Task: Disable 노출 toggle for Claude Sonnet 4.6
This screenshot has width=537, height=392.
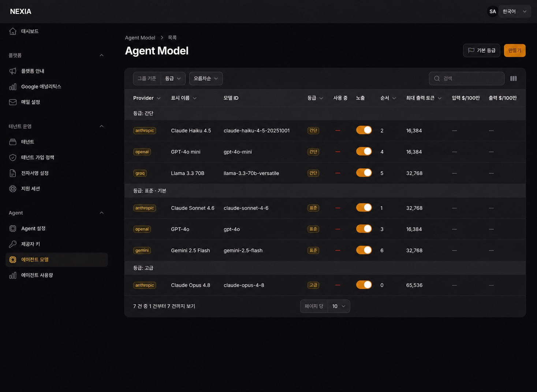Action: click(364, 208)
